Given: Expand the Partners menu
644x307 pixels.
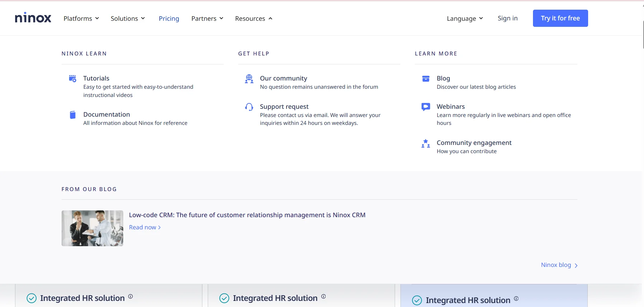Looking at the screenshot, I should 207,19.
